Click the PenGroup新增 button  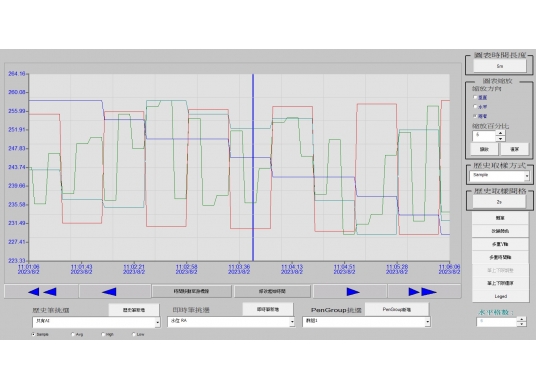[397, 309]
